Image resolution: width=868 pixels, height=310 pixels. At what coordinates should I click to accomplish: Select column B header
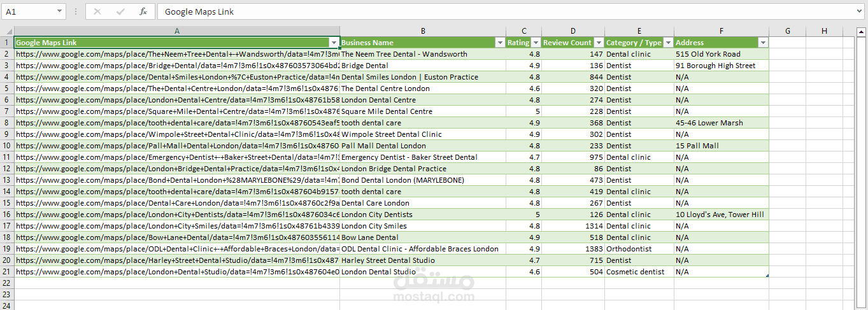coord(423,31)
